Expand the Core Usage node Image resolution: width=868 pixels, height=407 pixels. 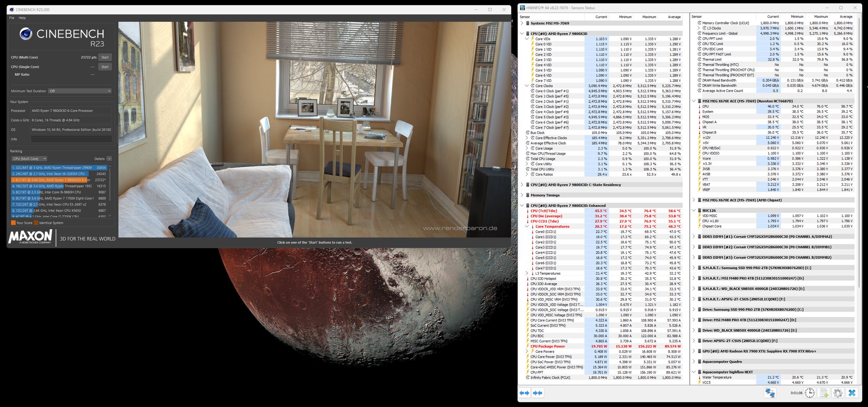(x=527, y=148)
